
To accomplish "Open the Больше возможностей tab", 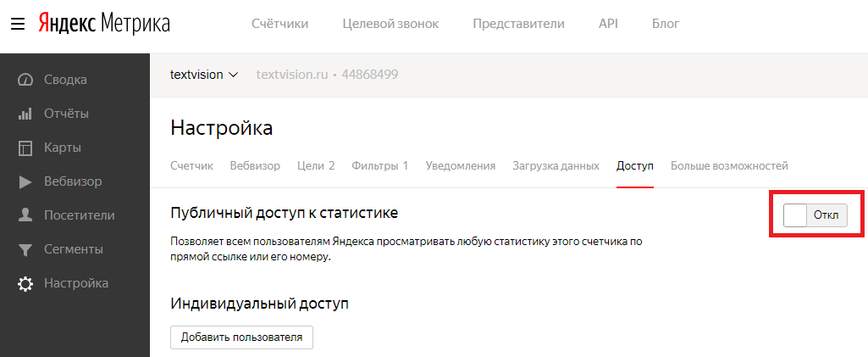I will (x=729, y=165).
